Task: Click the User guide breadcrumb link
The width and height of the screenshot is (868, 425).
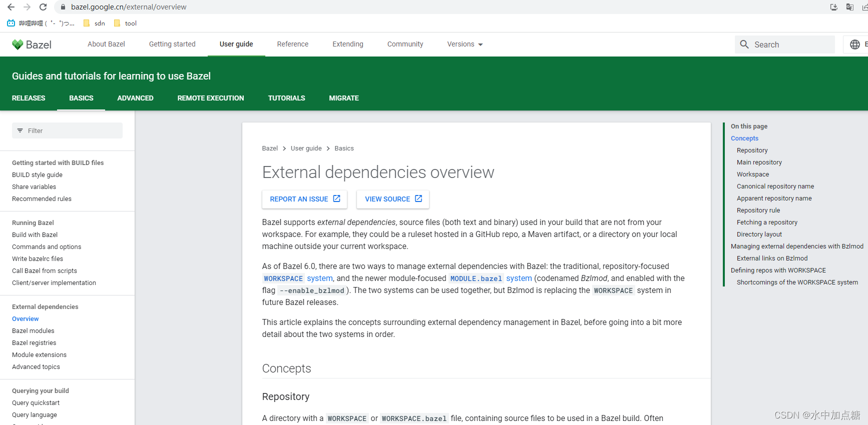Action: click(x=306, y=148)
